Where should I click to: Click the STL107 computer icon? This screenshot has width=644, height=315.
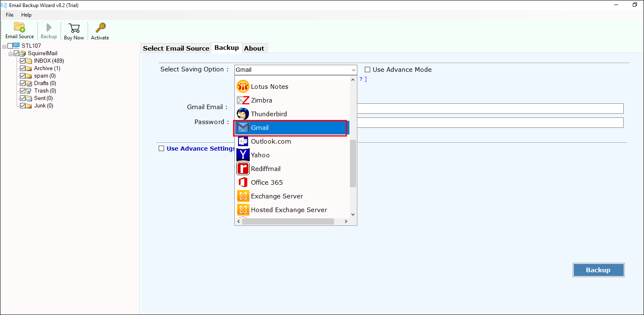tap(17, 46)
